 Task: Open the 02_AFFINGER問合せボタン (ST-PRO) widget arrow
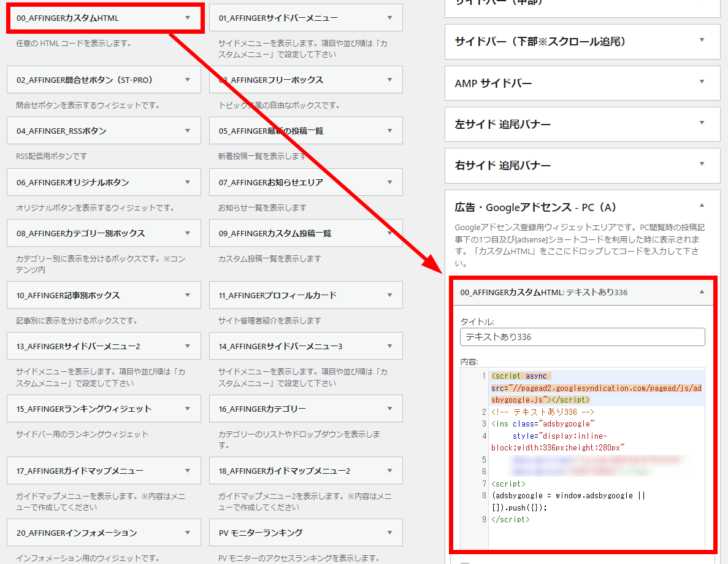(188, 79)
